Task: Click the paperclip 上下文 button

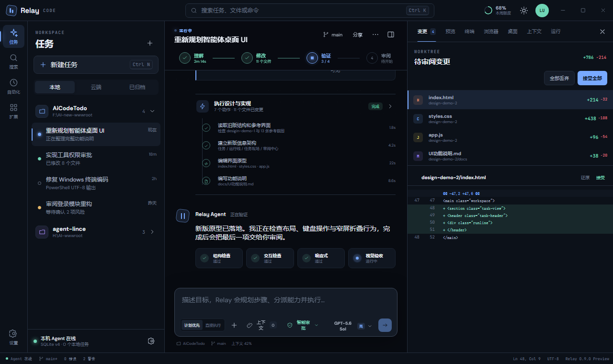Action: pos(261,325)
